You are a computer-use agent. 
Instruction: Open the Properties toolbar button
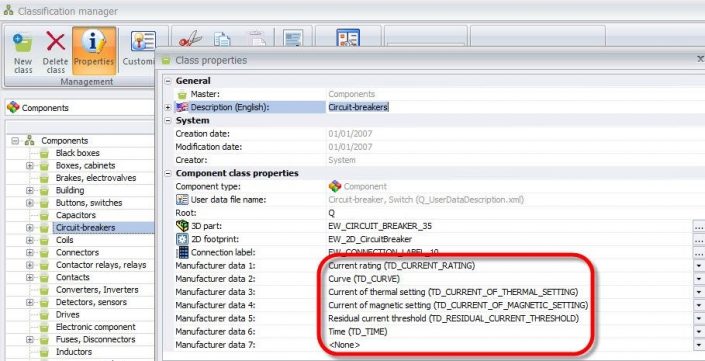[x=94, y=49]
